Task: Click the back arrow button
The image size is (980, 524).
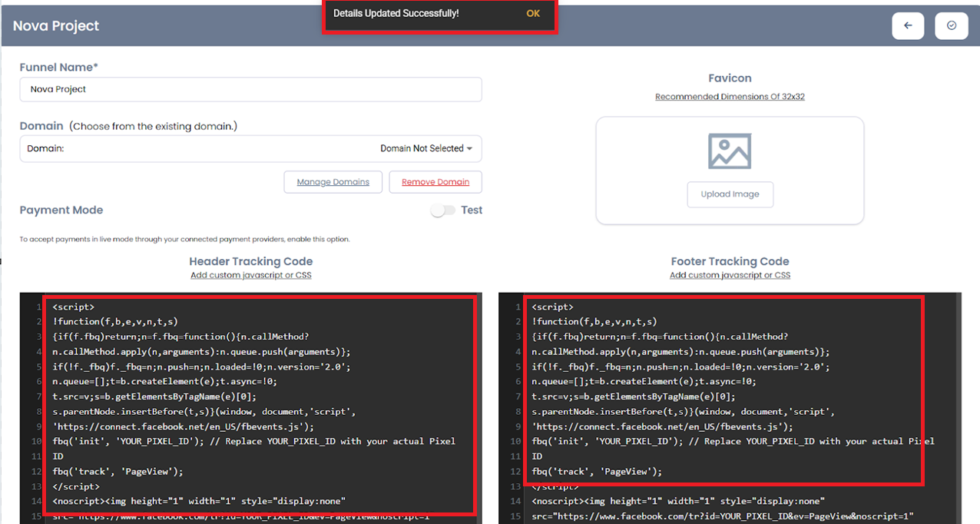Action: point(908,26)
